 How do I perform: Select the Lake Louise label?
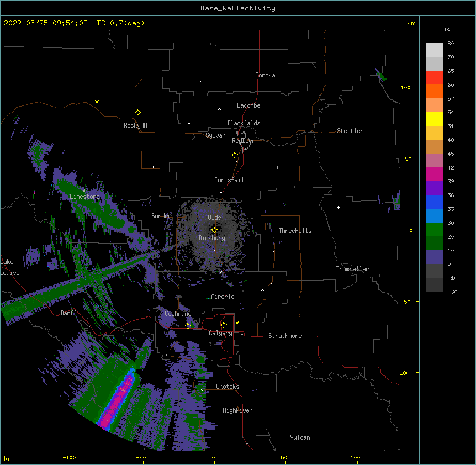click(x=10, y=267)
